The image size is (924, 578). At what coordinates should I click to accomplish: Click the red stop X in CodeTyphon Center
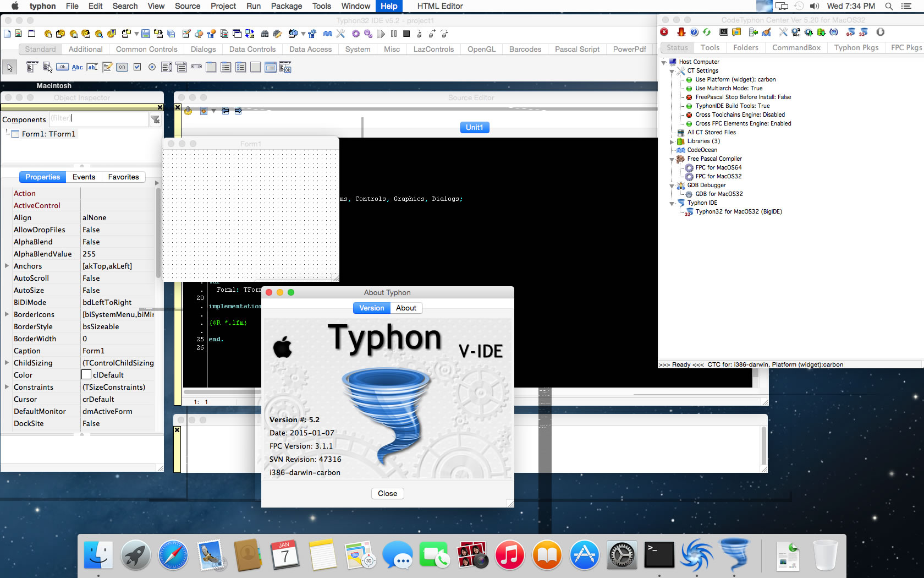[x=664, y=32]
